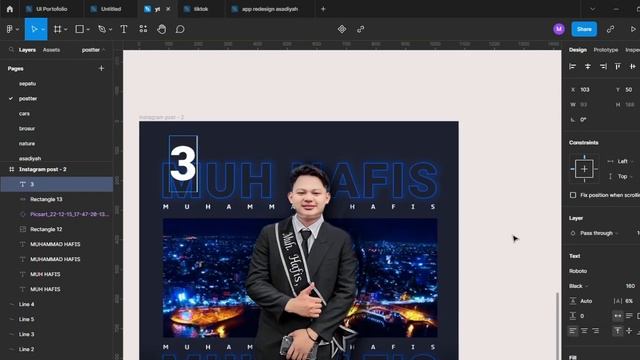Click the user avatar M
The width and height of the screenshot is (640, 360).
(x=559, y=29)
